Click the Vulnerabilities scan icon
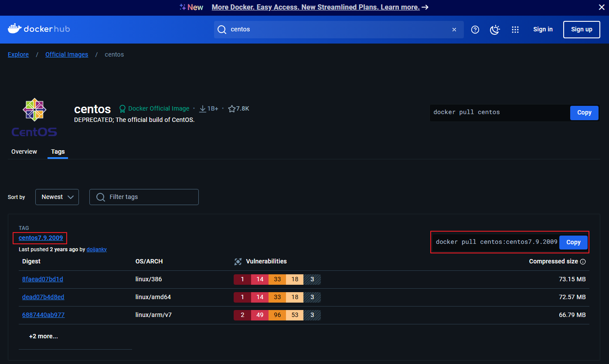This screenshot has height=364, width=609. click(238, 262)
